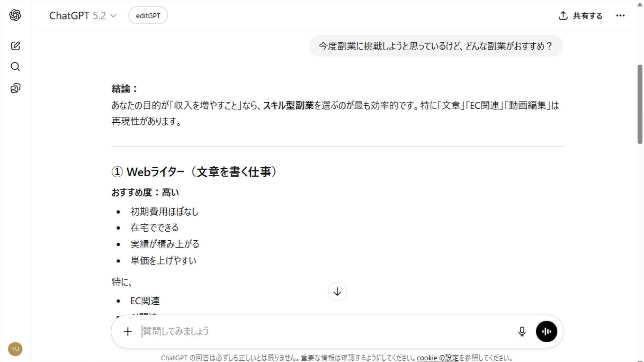Open attachment options with the plus icon
Viewport: 644px width, 362px height.
tap(128, 331)
